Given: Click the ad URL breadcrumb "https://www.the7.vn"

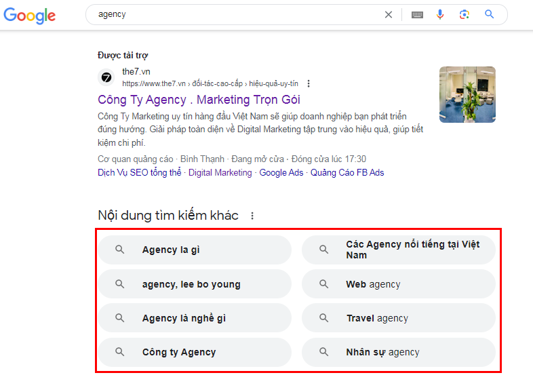Looking at the screenshot, I should coord(154,83).
